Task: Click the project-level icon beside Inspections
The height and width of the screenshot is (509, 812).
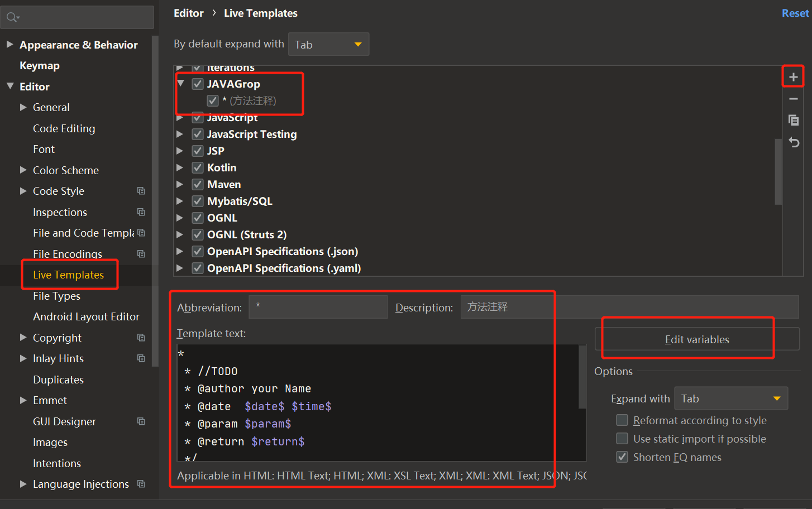Action: click(x=141, y=212)
